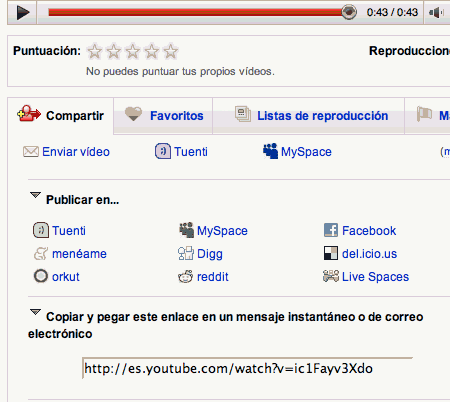Image resolution: width=450 pixels, height=402 pixels.
Task: Click the reddit link
Action: tap(213, 277)
